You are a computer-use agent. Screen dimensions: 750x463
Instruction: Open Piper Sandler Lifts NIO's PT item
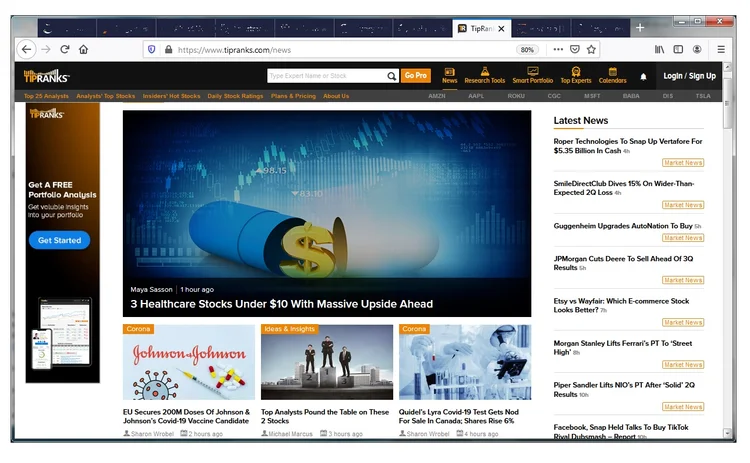(x=624, y=389)
